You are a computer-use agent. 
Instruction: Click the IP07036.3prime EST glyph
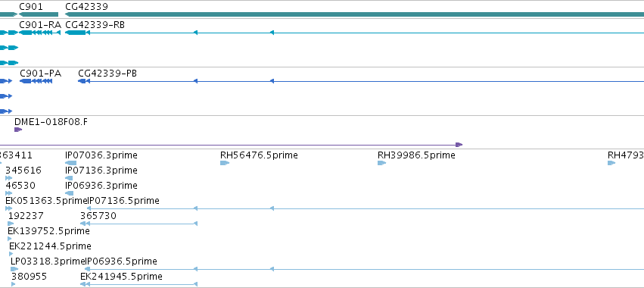click(x=70, y=163)
